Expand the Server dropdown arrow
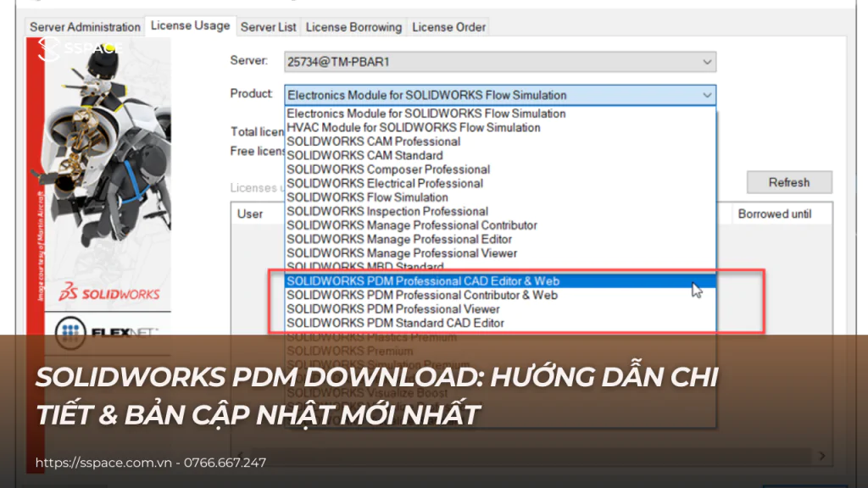 pos(707,62)
